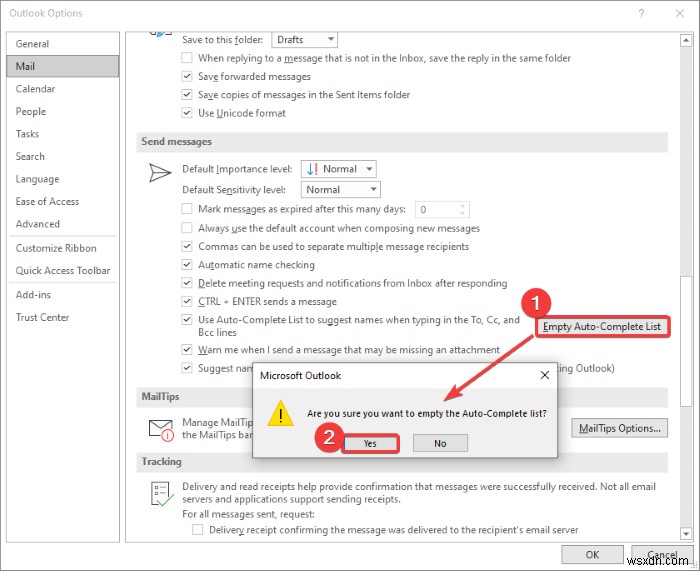Click the Tracking receipt checklist icon
This screenshot has width=700, height=571.
(x=162, y=494)
